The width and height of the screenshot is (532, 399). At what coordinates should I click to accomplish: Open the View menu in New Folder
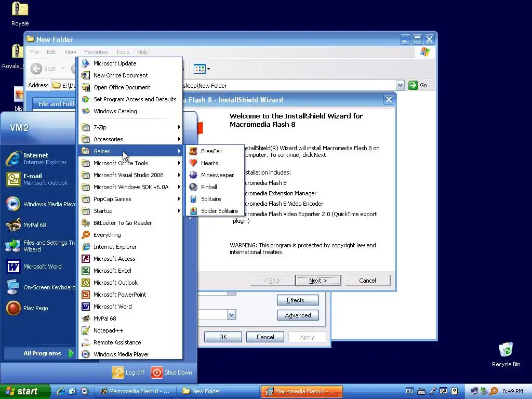(x=70, y=52)
